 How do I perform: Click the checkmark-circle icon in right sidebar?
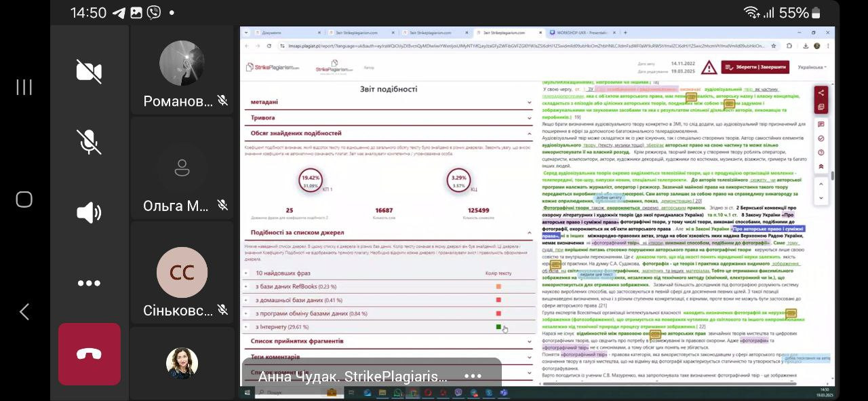pos(821,138)
